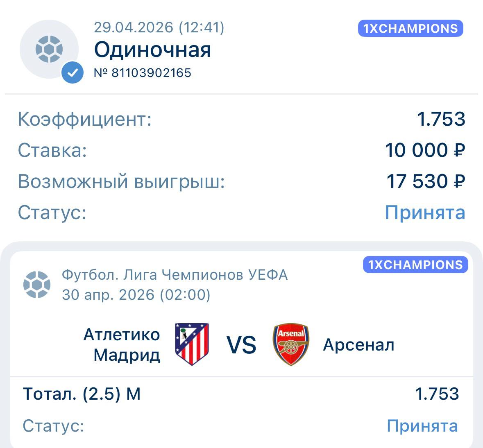The image size is (483, 448).
Task: Click the Атлетико Мадрид team name
Action: point(122,345)
